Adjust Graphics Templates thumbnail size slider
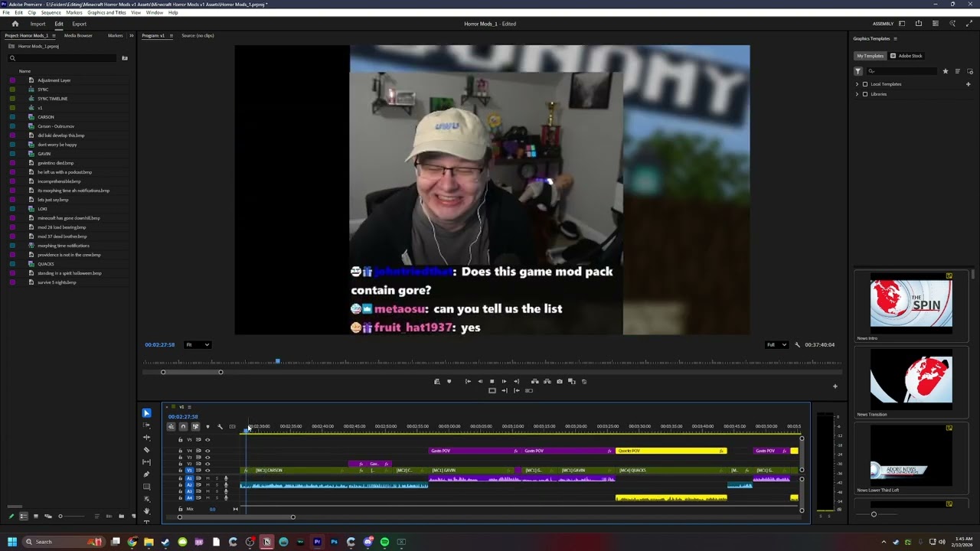Screen dimensions: 980x551 [x=874, y=514]
